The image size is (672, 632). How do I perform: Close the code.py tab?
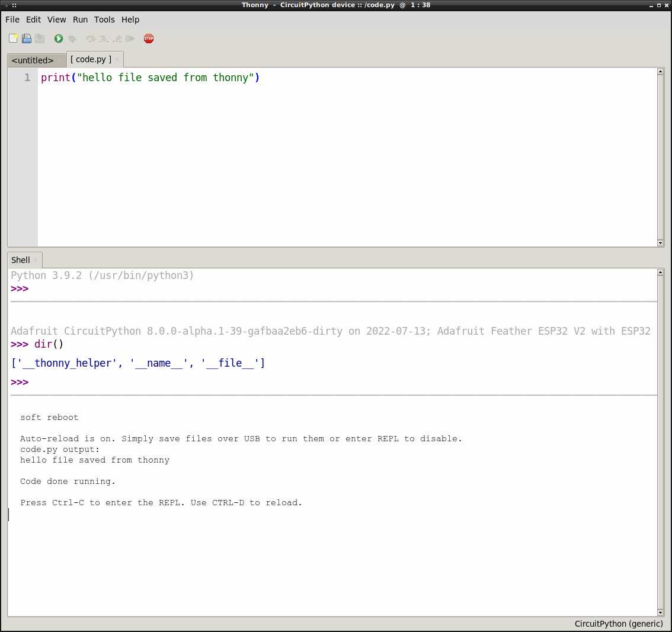[x=117, y=60]
